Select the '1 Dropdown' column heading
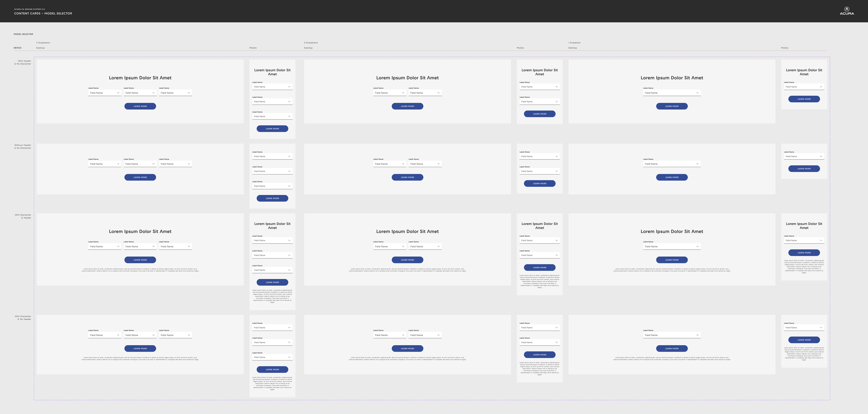This screenshot has height=414, width=868. coord(574,43)
